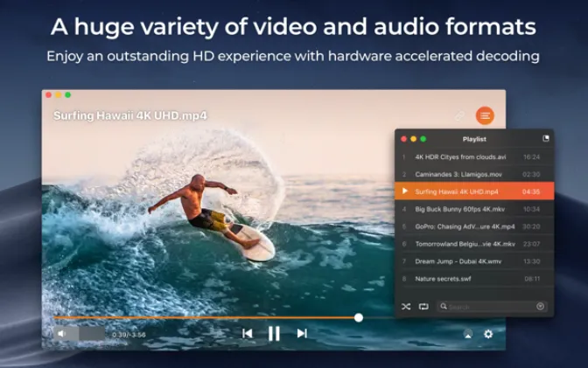The height and width of the screenshot is (368, 588).
Task: Click the 30:20 duration in the playlist
Action: (x=531, y=226)
